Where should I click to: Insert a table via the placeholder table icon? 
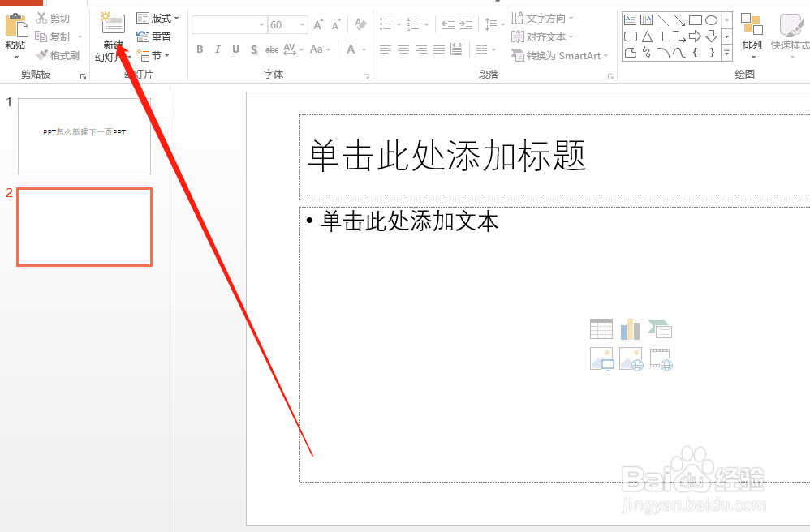click(601, 328)
